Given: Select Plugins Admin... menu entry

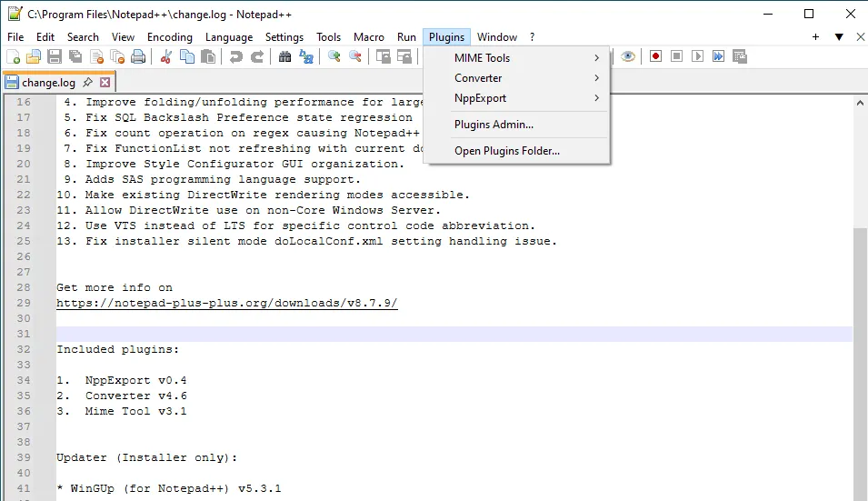Looking at the screenshot, I should coord(494,125).
